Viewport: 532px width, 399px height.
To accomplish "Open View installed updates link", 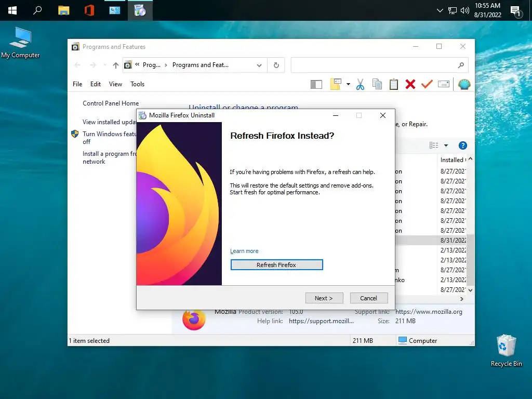I will pyautogui.click(x=109, y=122).
